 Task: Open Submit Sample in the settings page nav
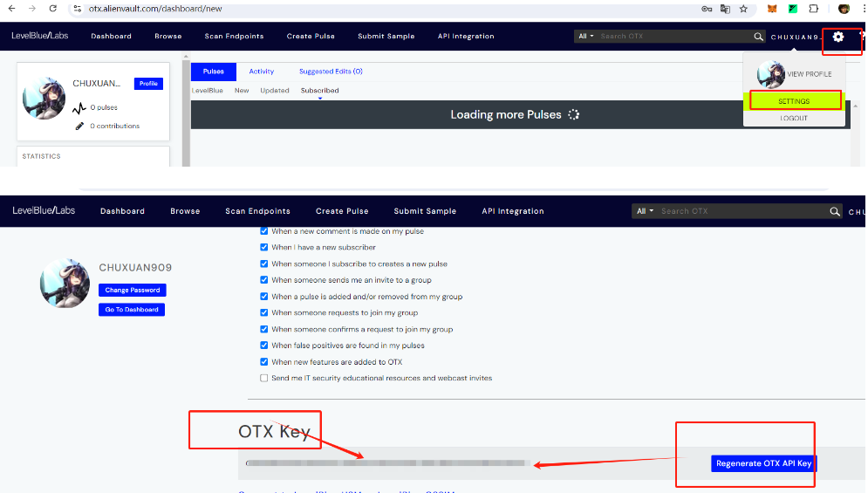click(425, 211)
